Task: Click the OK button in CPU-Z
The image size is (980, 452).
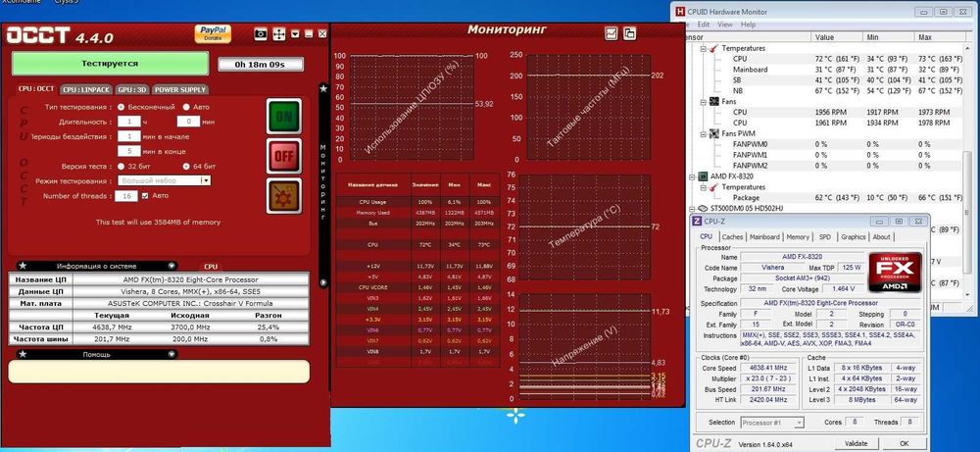Action: (904, 443)
